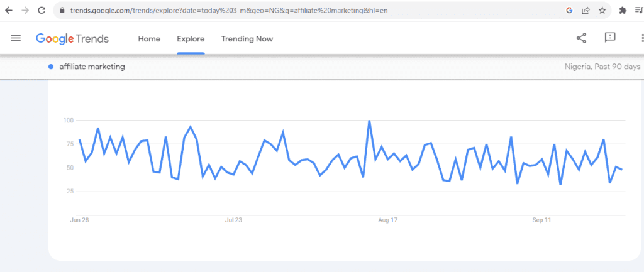Viewport: 644px width, 272px height.
Task: Click the share icon
Action: [x=581, y=38]
